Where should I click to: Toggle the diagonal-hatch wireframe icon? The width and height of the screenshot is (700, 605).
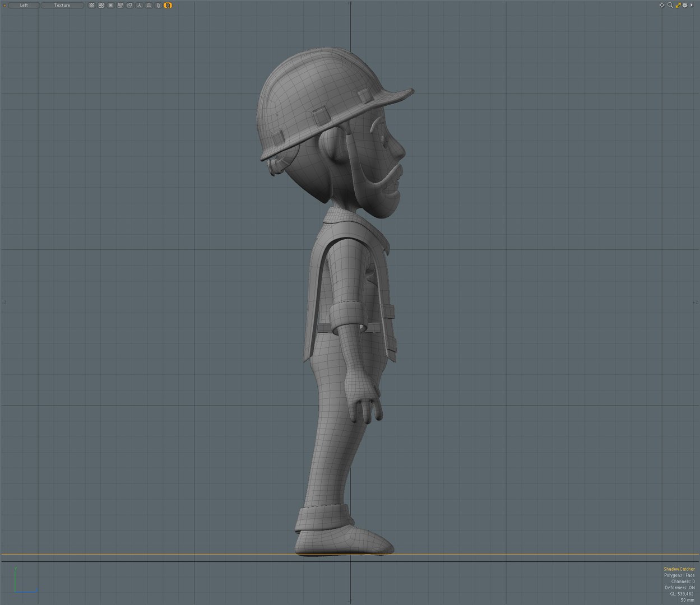tap(120, 5)
